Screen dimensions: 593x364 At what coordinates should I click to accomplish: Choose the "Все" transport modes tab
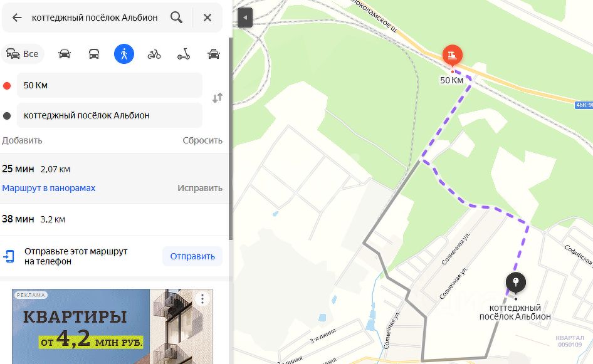tap(23, 54)
